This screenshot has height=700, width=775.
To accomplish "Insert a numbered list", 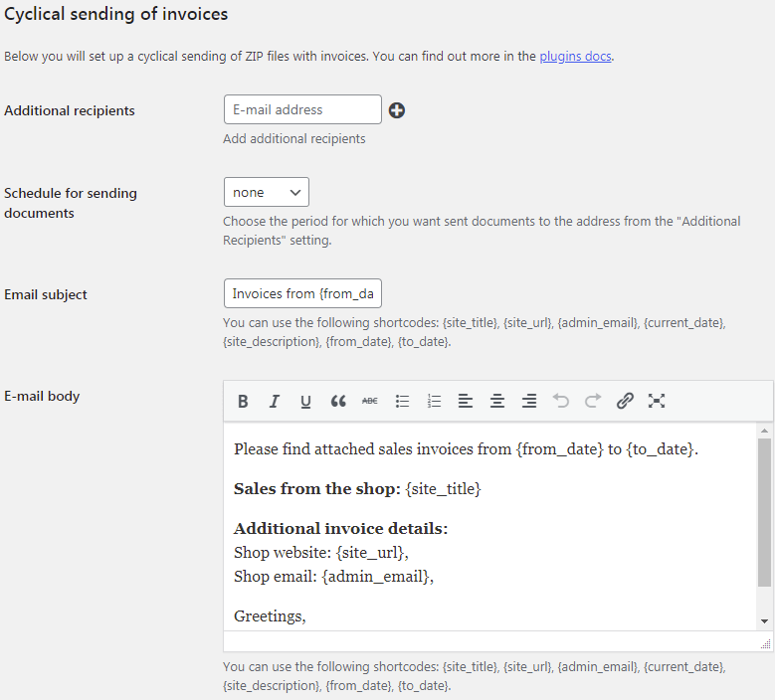I will click(434, 402).
